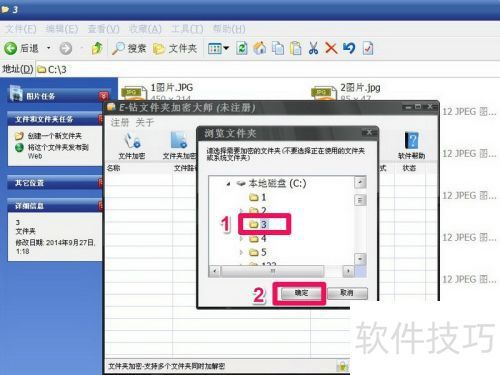
Task: Click the horizontal scrollbar in folder tree
Action: (281, 271)
